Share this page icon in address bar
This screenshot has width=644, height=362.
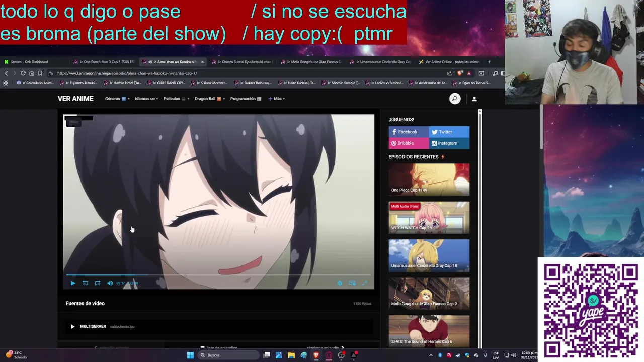449,73
